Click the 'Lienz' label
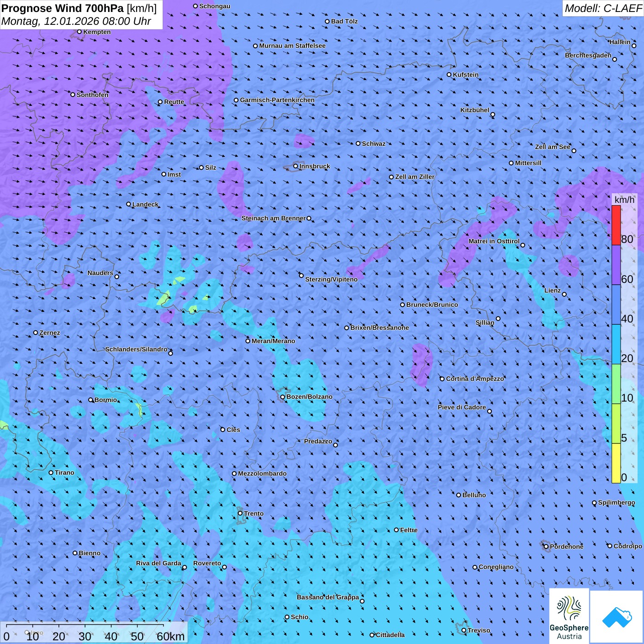The width and height of the screenshot is (644, 644). [x=552, y=290]
